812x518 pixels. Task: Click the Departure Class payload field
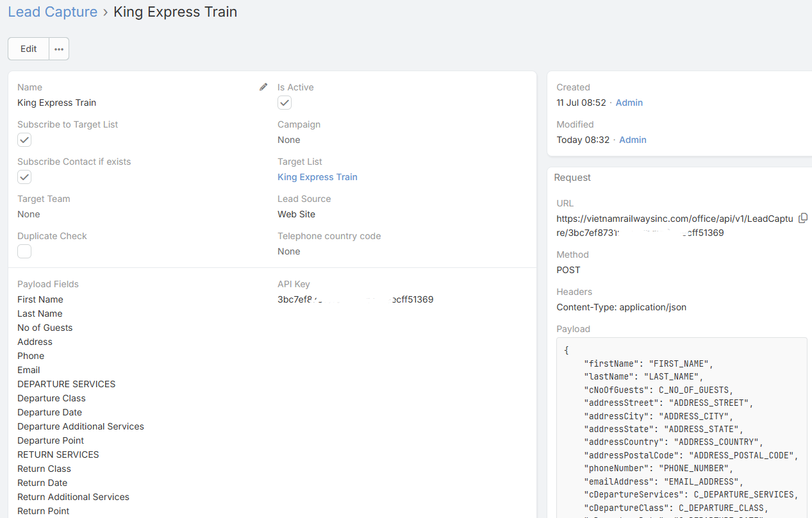coord(51,398)
